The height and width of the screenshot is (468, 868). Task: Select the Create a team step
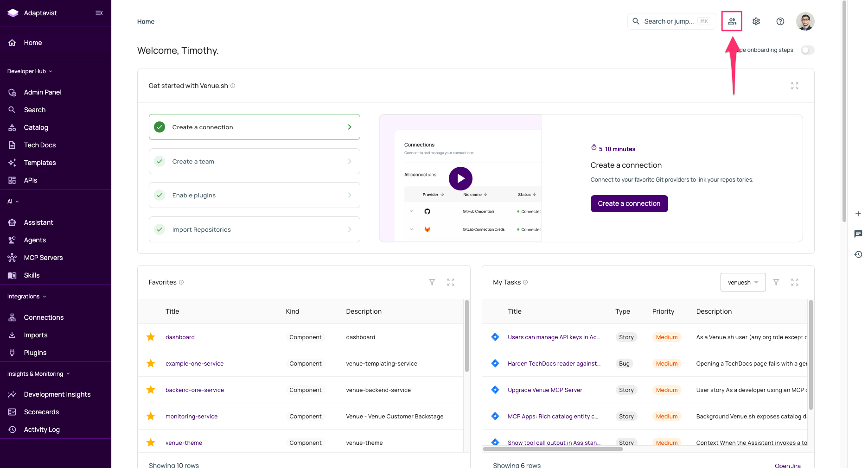coord(255,161)
